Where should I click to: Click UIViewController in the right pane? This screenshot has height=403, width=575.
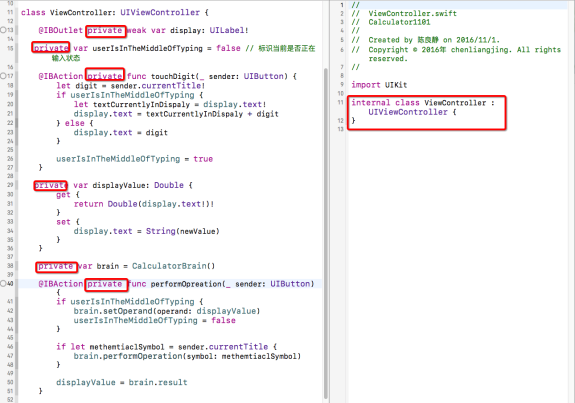click(408, 112)
